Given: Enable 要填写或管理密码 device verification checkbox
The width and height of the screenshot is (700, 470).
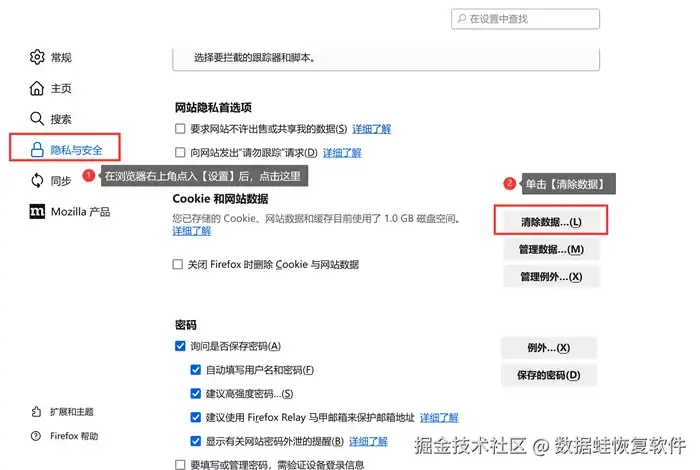Looking at the screenshot, I should click(180, 465).
